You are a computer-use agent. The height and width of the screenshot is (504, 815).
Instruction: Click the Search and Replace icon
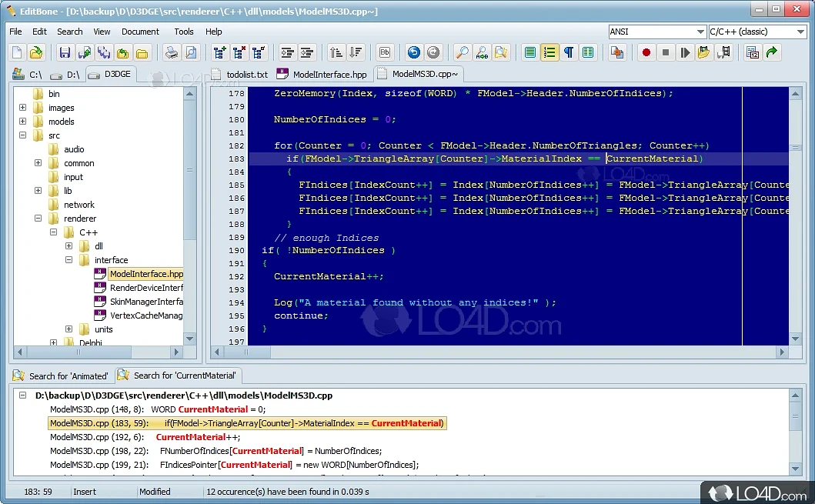(x=480, y=52)
